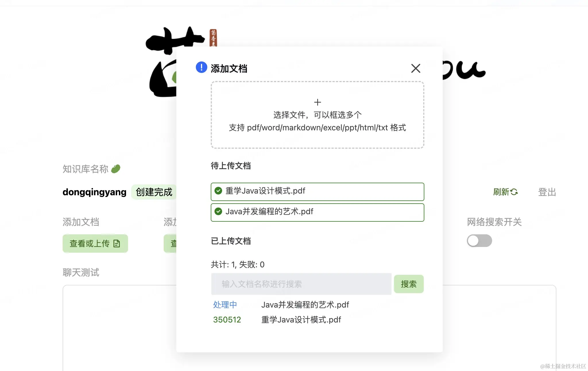The height and width of the screenshot is (371, 588).
Task: Click green check icon beside 重学Java设计模式.pdf
Action: click(218, 191)
